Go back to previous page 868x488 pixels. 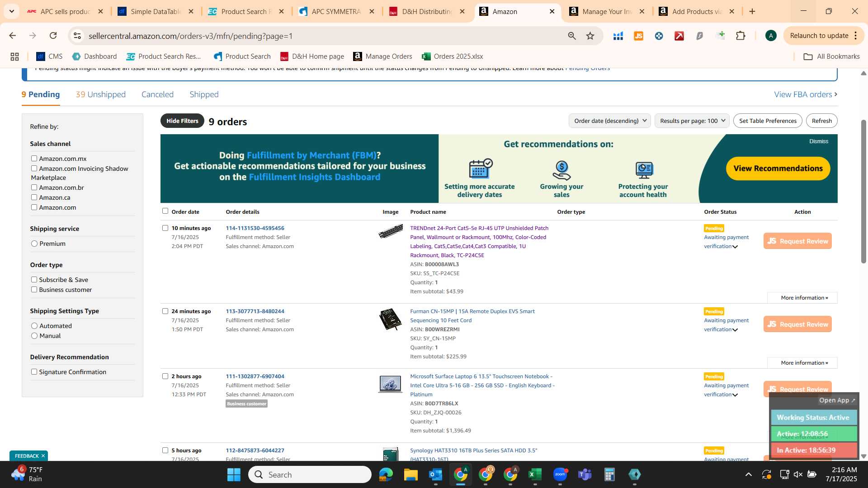point(13,36)
